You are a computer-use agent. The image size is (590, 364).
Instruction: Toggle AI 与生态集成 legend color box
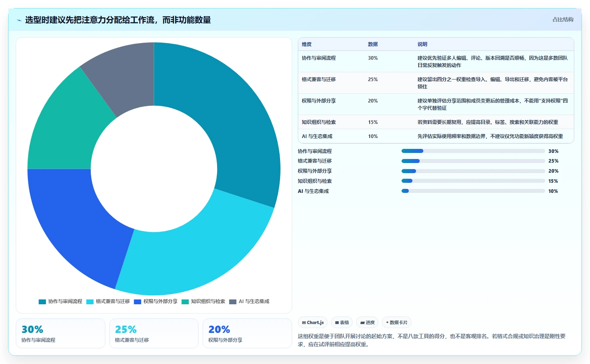[233, 301]
